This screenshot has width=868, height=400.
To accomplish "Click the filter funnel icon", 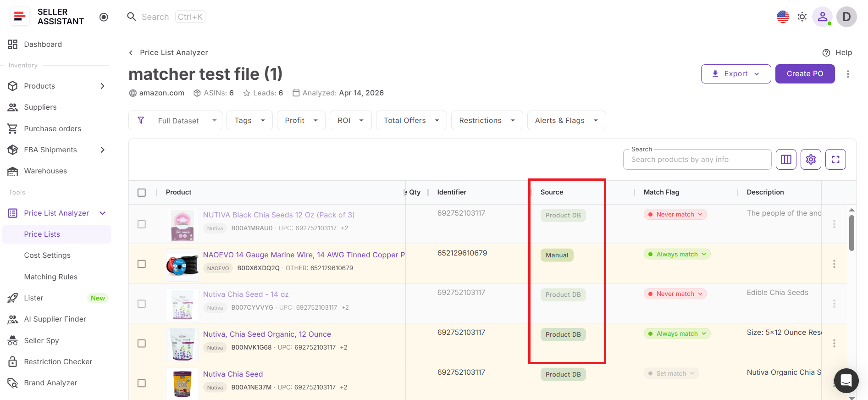I will click(141, 120).
